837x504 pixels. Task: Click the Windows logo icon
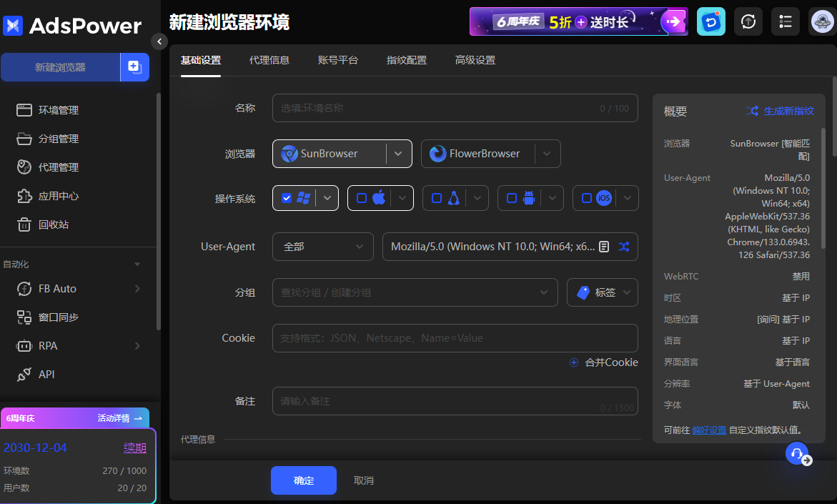pos(304,198)
